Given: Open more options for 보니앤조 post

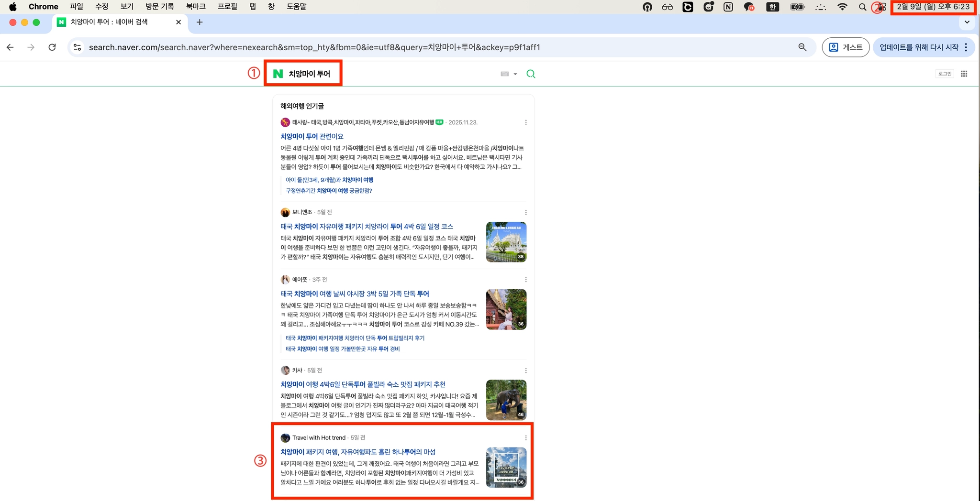Looking at the screenshot, I should pos(526,212).
